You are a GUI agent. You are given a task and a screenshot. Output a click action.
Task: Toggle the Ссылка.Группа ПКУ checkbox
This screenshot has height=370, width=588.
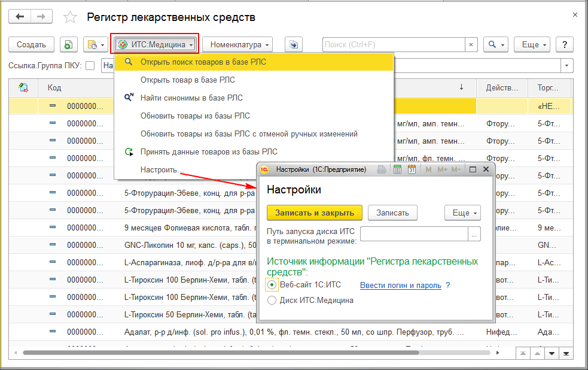90,66
